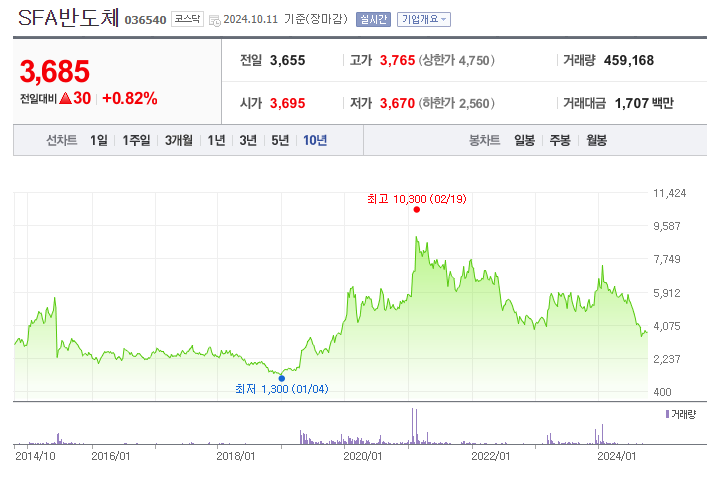Click the red 최고 10,300 peak marker dot
This screenshot has height=479, width=707.
(417, 209)
